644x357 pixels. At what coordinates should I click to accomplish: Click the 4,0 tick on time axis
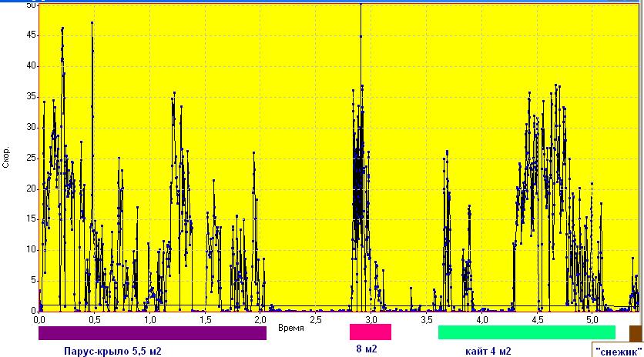[481, 319]
